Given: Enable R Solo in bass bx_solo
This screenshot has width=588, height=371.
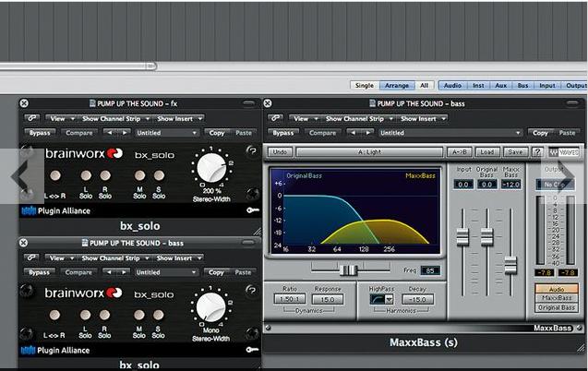Looking at the screenshot, I should click(104, 315).
